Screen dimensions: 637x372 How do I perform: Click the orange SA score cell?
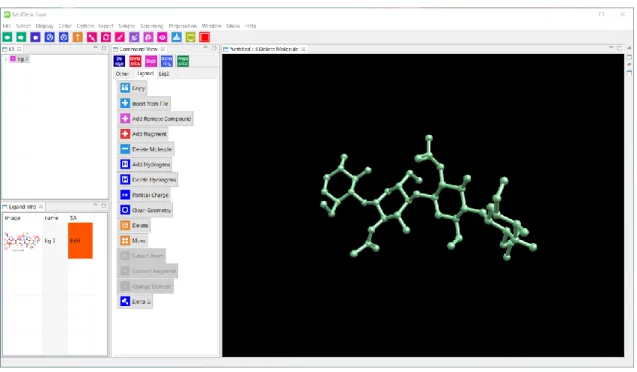80,240
